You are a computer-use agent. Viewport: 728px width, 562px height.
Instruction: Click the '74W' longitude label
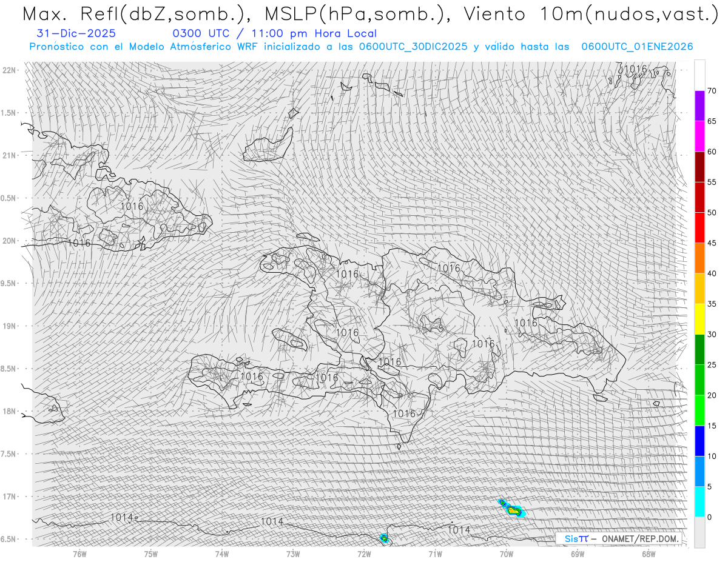(x=222, y=554)
